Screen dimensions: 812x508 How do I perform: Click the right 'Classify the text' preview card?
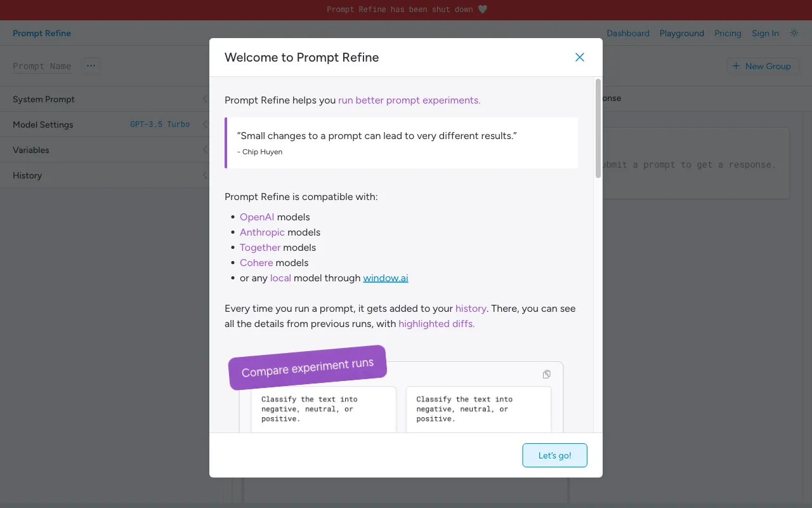pyautogui.click(x=478, y=410)
